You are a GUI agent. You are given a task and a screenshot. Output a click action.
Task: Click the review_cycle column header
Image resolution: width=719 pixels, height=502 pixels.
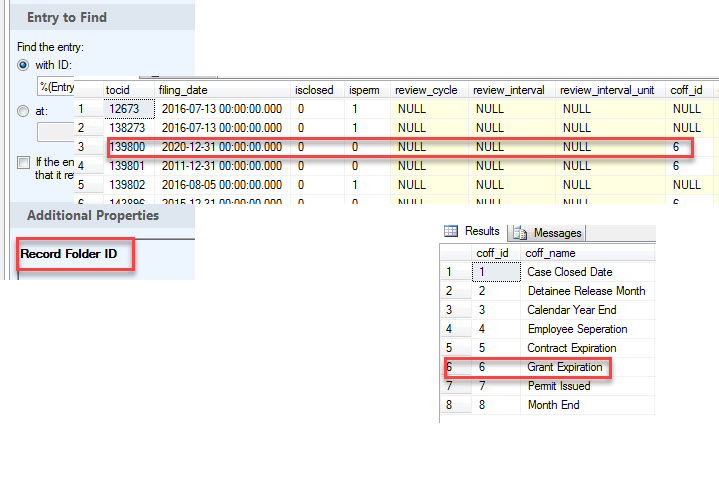429,90
